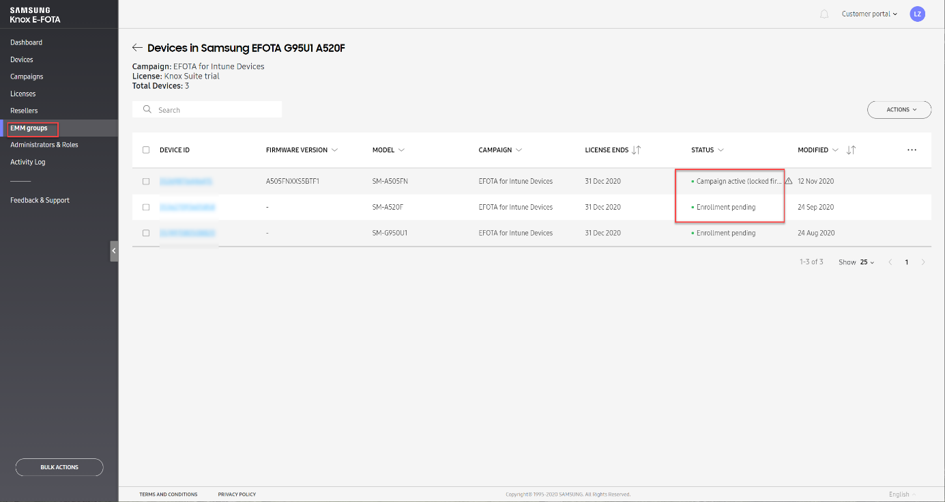Click the 12 Nov 2020 modified date
This screenshot has height=502, width=945.
coord(816,181)
